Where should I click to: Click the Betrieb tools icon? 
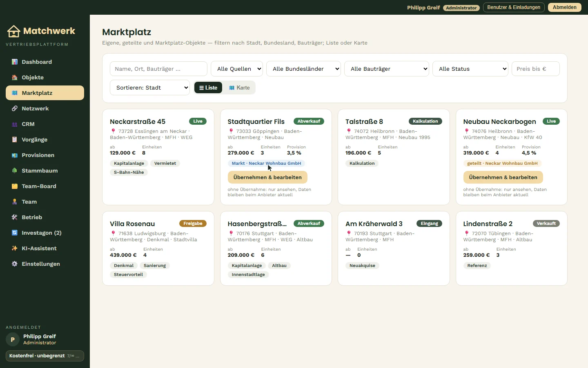tap(15, 217)
